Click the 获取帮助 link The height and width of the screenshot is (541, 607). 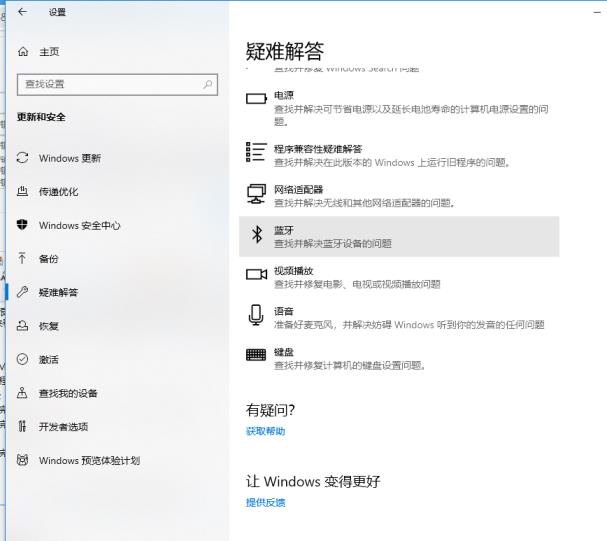(x=266, y=431)
